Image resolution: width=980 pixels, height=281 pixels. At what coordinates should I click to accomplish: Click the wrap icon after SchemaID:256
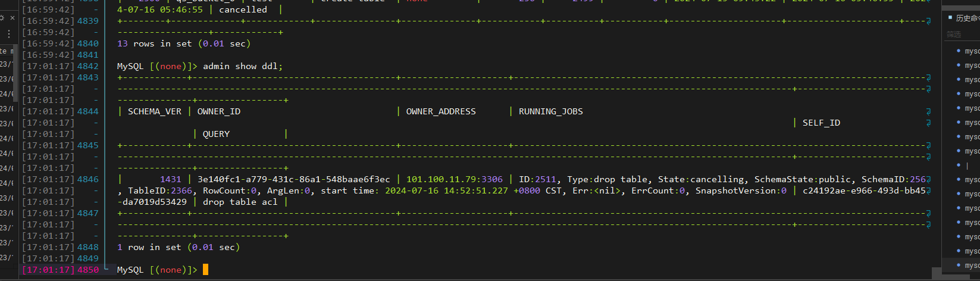point(928,179)
